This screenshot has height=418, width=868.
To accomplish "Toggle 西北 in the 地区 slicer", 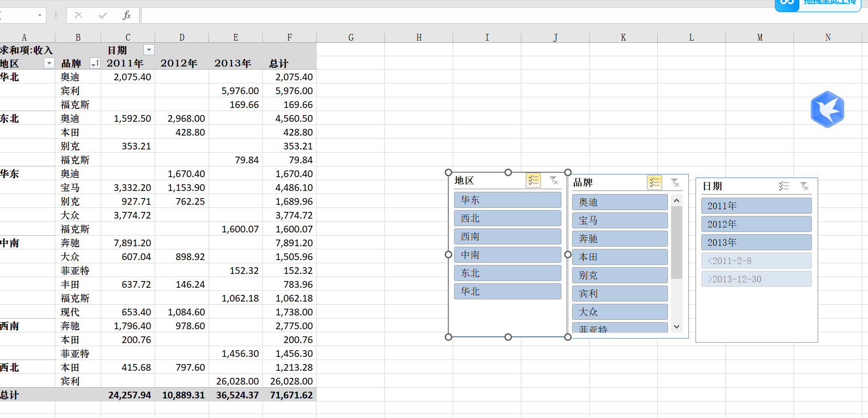I will click(508, 218).
